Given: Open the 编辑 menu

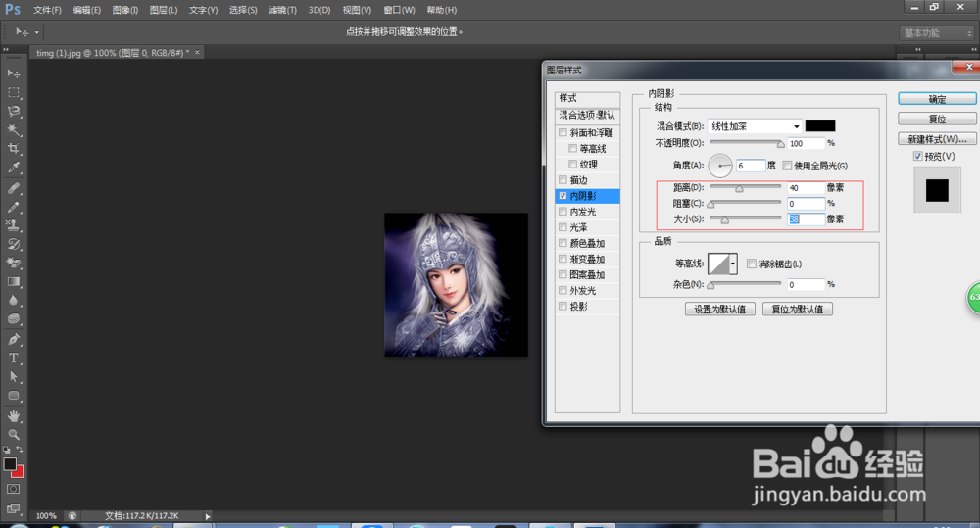Looking at the screenshot, I should pos(87,10).
